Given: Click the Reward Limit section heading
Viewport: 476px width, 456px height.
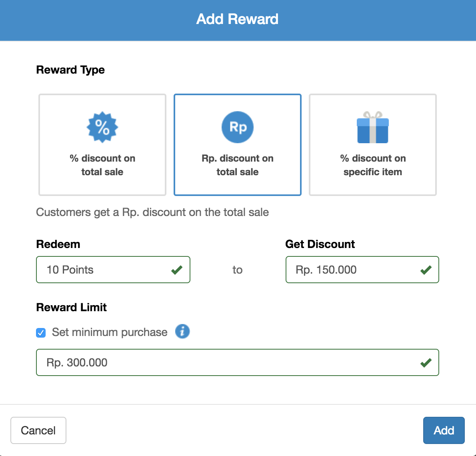Looking at the screenshot, I should pyautogui.click(x=71, y=307).
